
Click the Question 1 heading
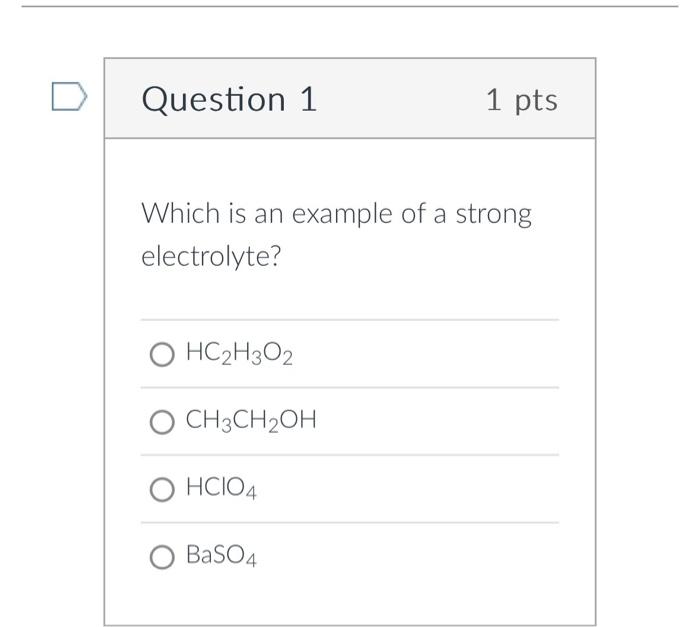pyautogui.click(x=229, y=99)
